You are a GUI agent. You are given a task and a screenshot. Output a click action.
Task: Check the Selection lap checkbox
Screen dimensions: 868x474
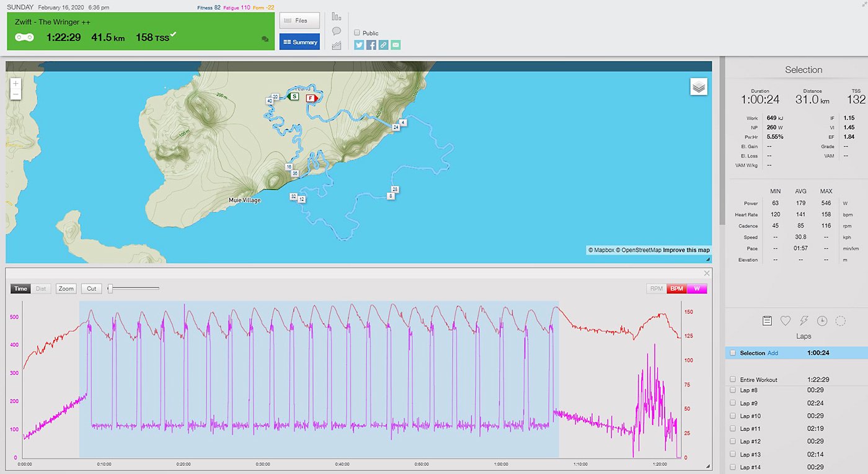pyautogui.click(x=733, y=353)
